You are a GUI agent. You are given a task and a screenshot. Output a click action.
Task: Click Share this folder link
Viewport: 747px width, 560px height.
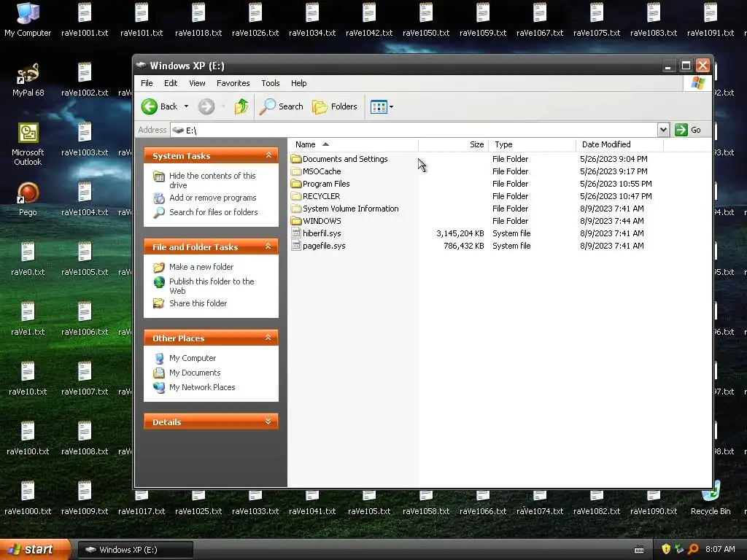click(198, 303)
